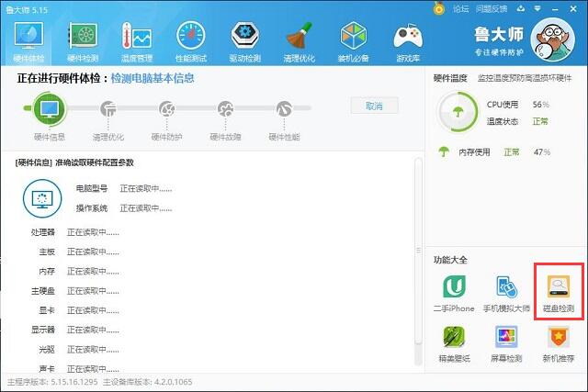The image size is (588, 392).
Task: Click the 硬件信息 green monitor step icon
Action: point(50,108)
